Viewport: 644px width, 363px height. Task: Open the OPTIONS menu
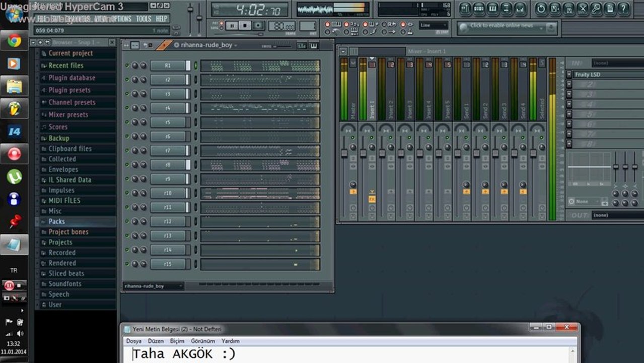click(x=121, y=19)
